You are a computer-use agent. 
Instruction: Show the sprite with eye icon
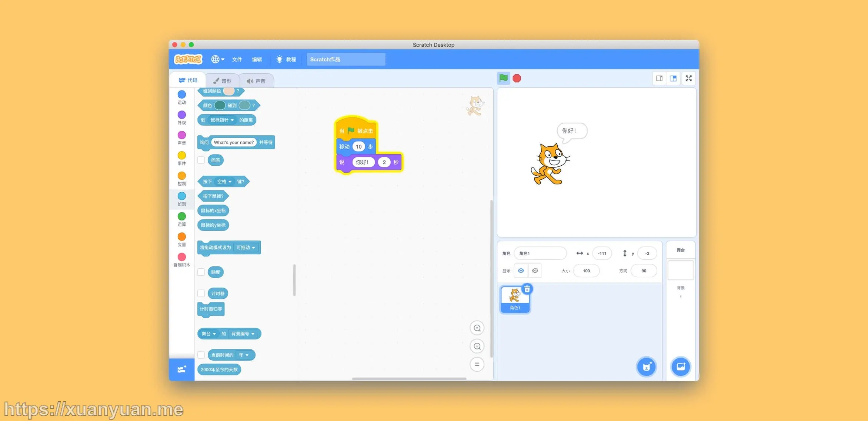click(521, 271)
